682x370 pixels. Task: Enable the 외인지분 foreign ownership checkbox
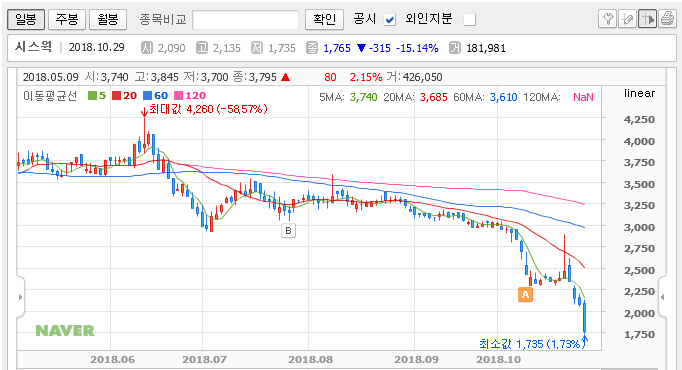coord(470,20)
